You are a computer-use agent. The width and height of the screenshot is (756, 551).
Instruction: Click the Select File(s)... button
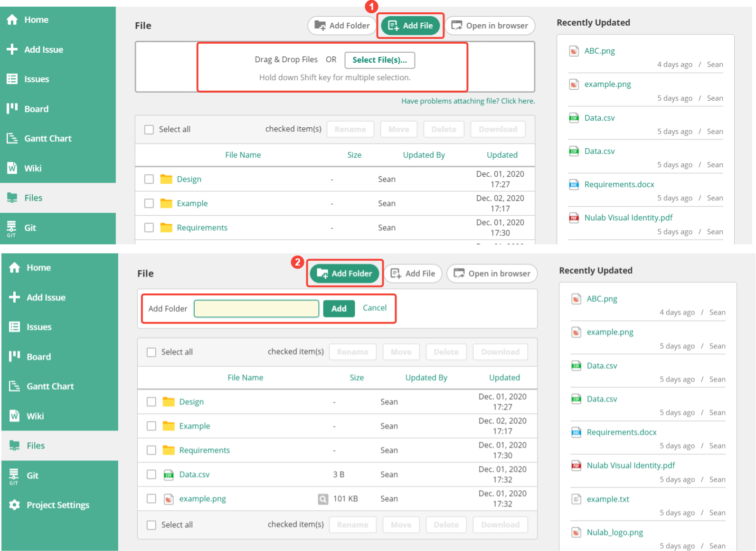click(379, 60)
